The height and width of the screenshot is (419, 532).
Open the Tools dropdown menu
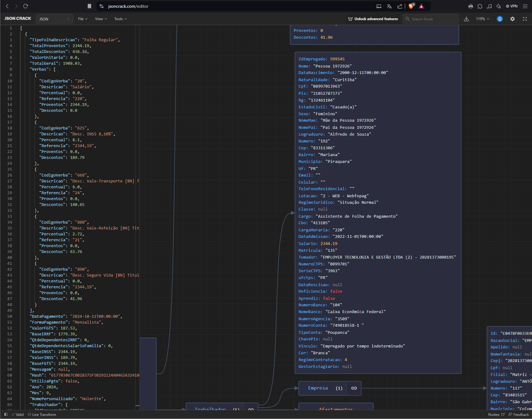click(x=120, y=19)
